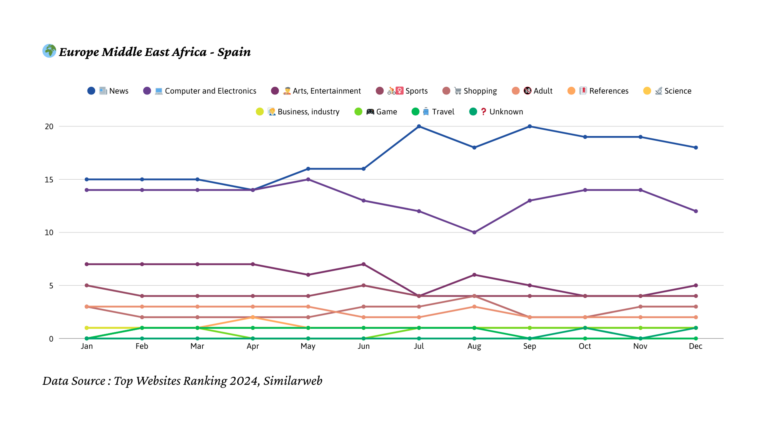Click the Sports bicycle emoji icon

click(395, 91)
